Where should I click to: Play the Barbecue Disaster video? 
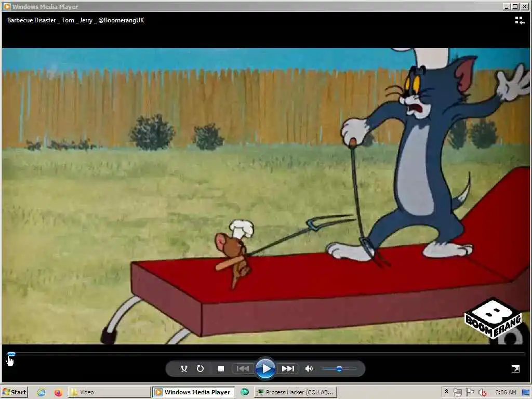[x=265, y=368]
